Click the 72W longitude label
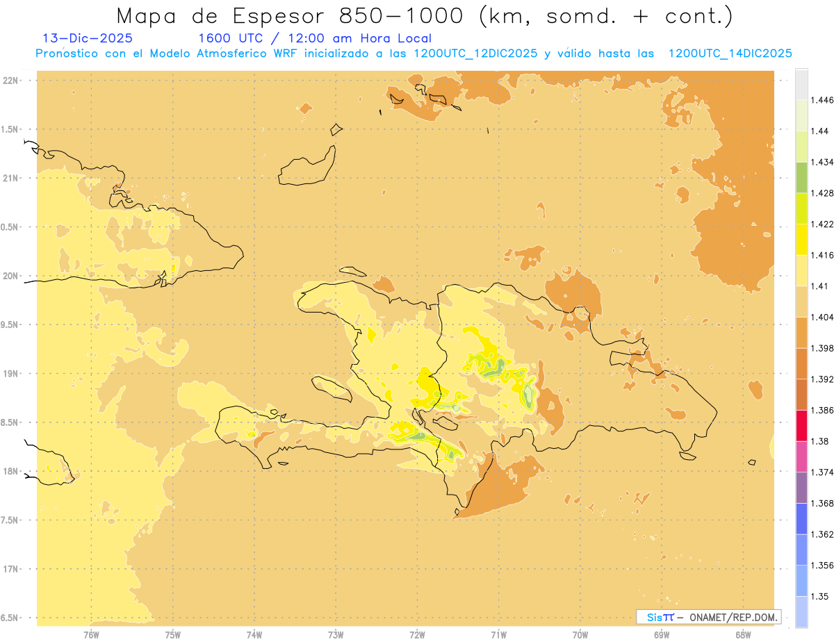The width and height of the screenshot is (834, 644). click(417, 634)
